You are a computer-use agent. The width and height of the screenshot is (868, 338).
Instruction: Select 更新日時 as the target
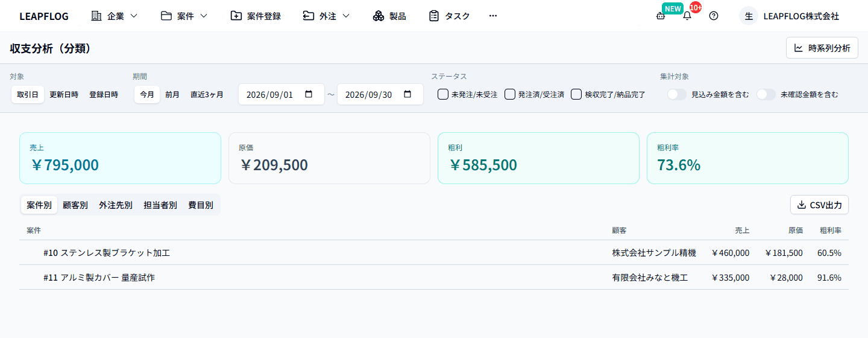64,94
